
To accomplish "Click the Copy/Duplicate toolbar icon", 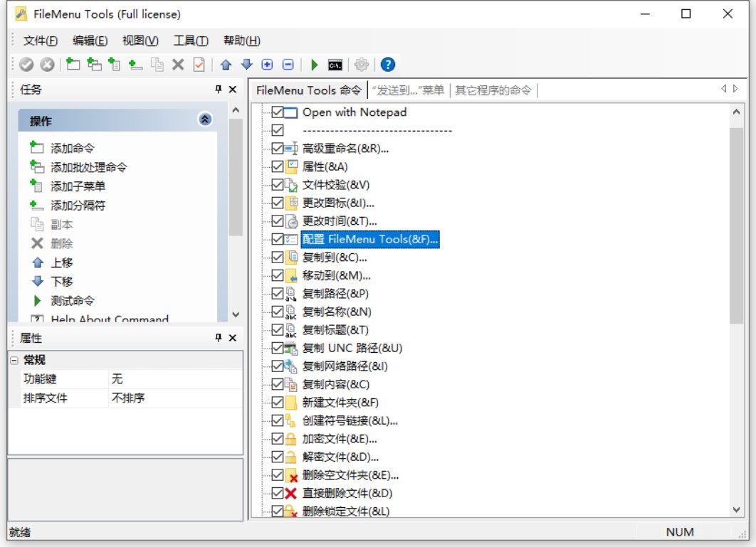I will 157,64.
